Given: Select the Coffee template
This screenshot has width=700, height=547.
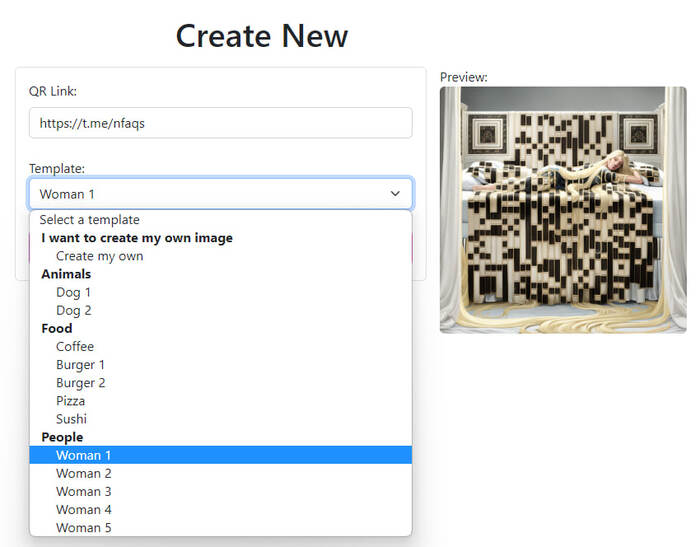Looking at the screenshot, I should 221,347.
